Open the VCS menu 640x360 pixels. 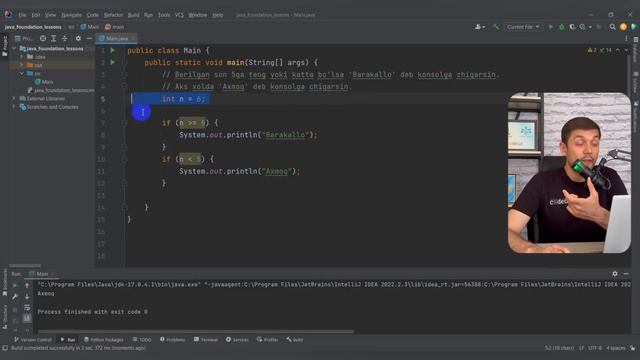click(179, 15)
